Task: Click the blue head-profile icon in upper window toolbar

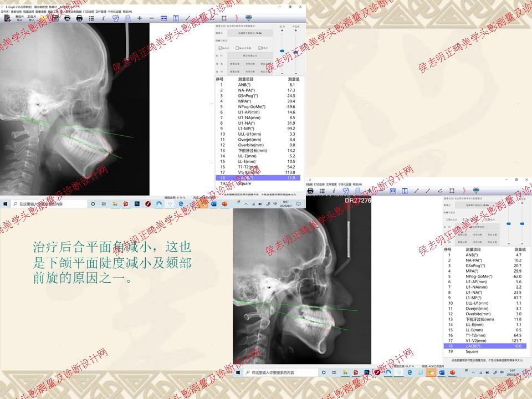Action: [x=116, y=18]
